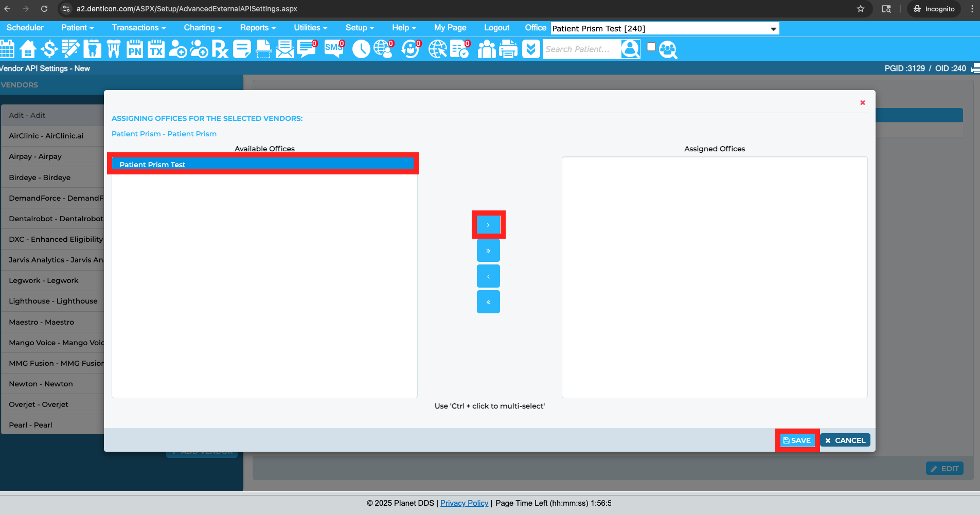Reload the page in browser

pos(44,9)
